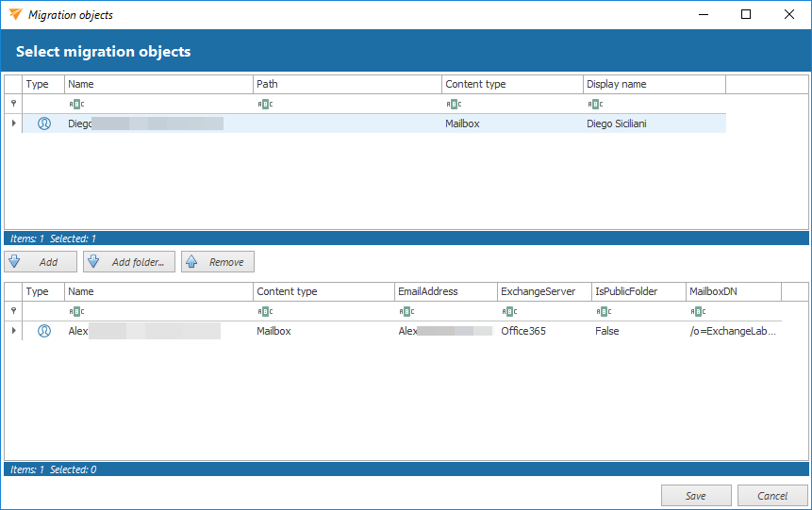Expand the Alex row indicator arrow
The width and height of the screenshot is (812, 510).
click(x=13, y=332)
